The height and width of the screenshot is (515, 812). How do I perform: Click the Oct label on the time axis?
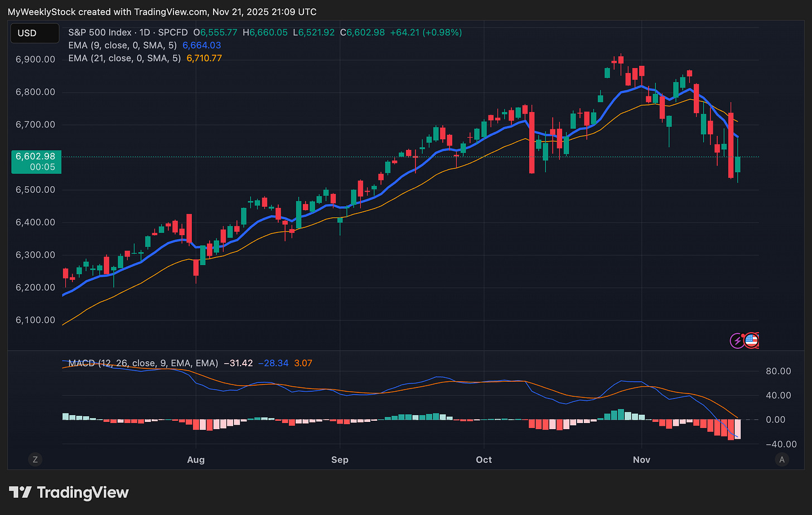(x=484, y=460)
